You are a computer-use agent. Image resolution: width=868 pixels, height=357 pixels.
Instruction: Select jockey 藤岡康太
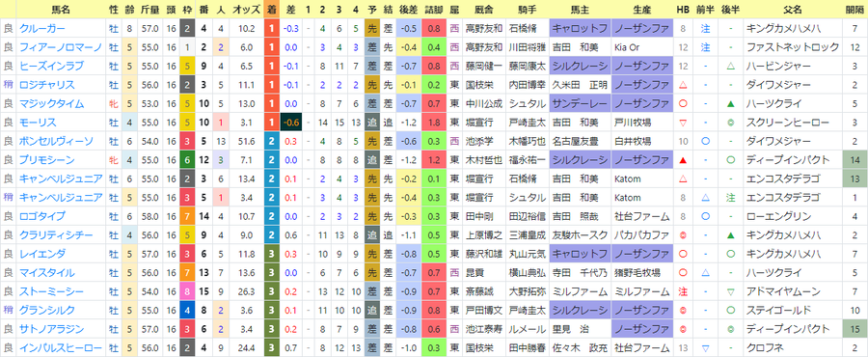tap(528, 66)
